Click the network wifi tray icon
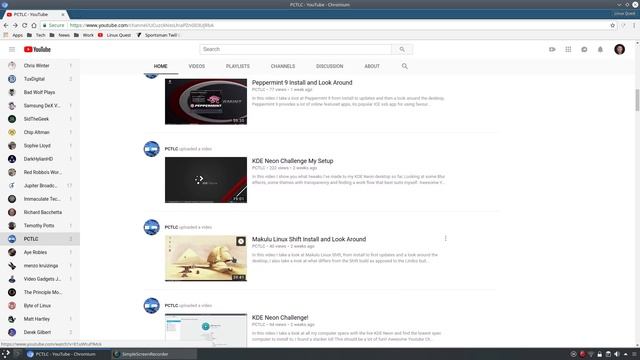Viewport: 640px width, 360px height. click(x=591, y=354)
